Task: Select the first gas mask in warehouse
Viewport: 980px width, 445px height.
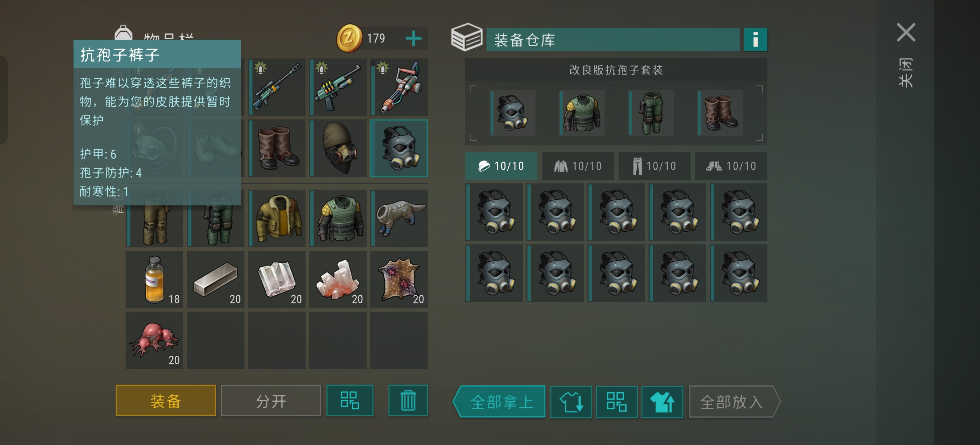Action: point(494,212)
